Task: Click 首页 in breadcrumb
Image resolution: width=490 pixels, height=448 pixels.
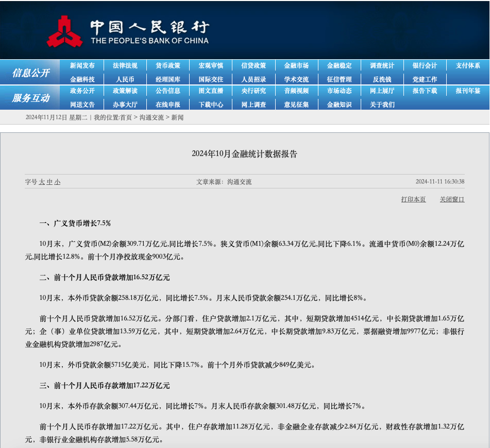Action: (x=126, y=117)
